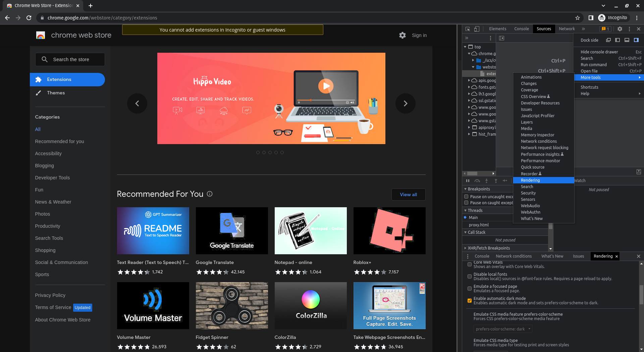Hide the Sources navigator pane
Viewport: 644px width, 352px height.
(501, 38)
